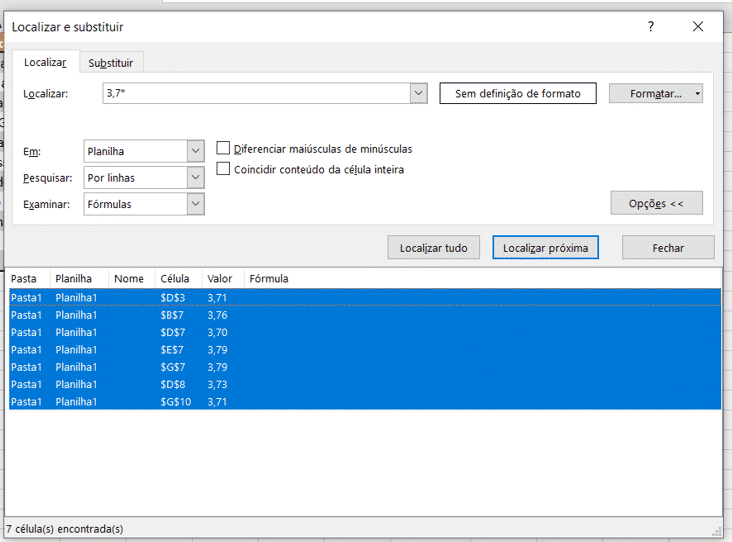Screen dimensions: 732x542
Task: Close the Localizar e substituir dialog
Action: pos(698,27)
